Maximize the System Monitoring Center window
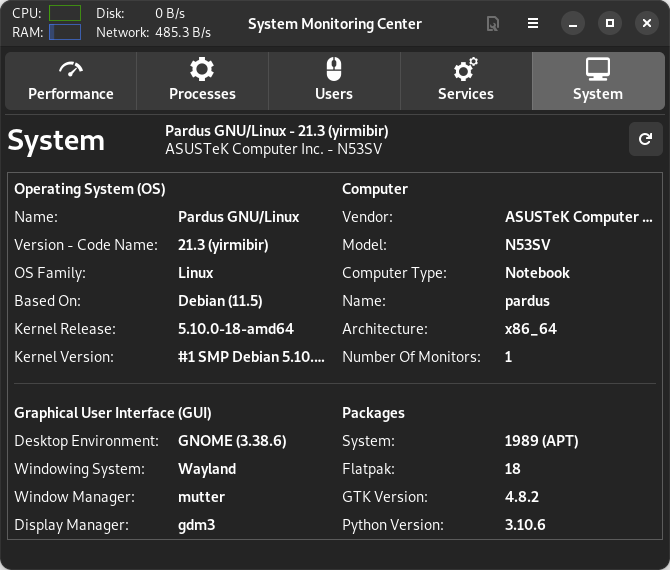 610,23
